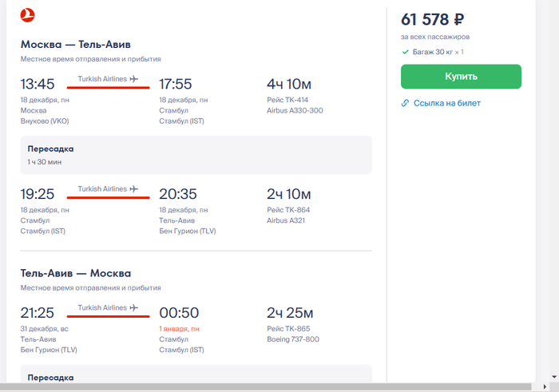The width and height of the screenshot is (559, 392).
Task: Click the Багаж 30 кг label
Action: pyautogui.click(x=438, y=52)
